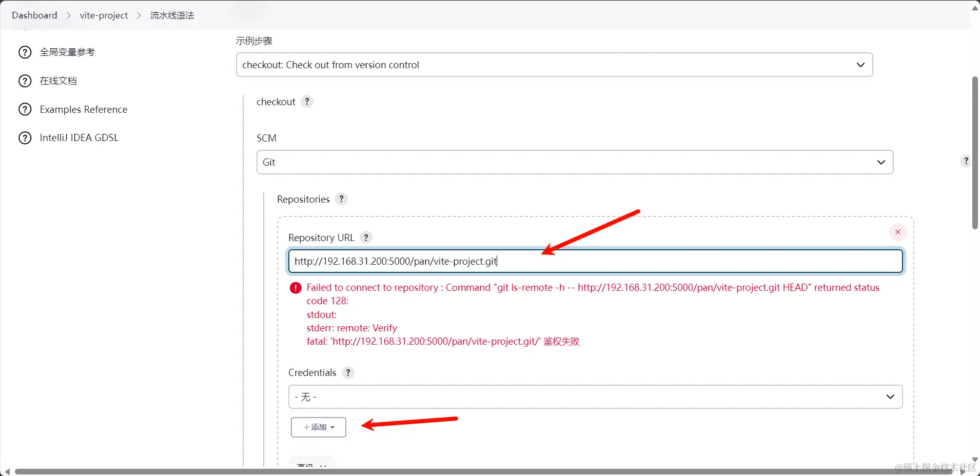Open the 在线文档 sidebar link

pyautogui.click(x=58, y=81)
